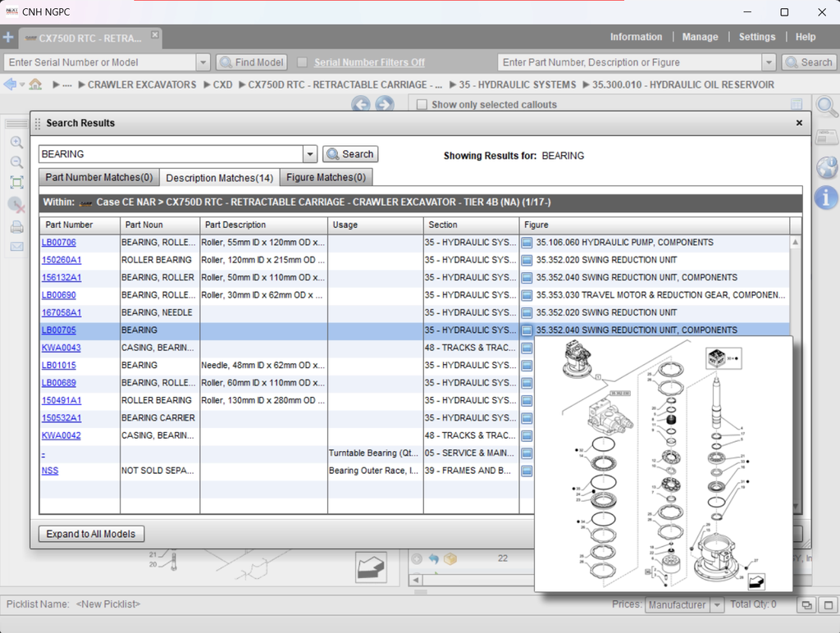
Task: Open the Help menu
Action: (806, 37)
